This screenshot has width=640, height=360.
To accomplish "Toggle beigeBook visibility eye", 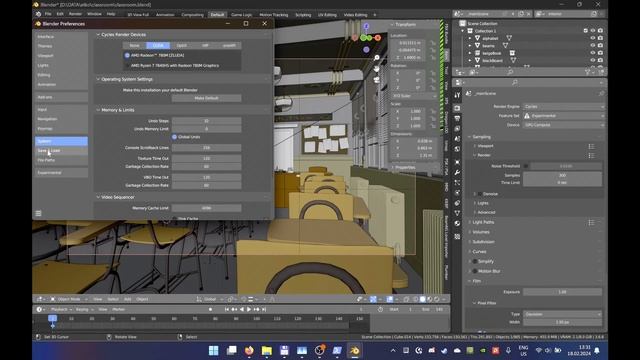I will (x=593, y=53).
